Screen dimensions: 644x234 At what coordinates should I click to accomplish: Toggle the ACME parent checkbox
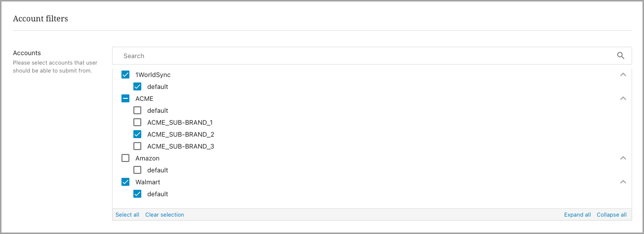pyautogui.click(x=125, y=98)
